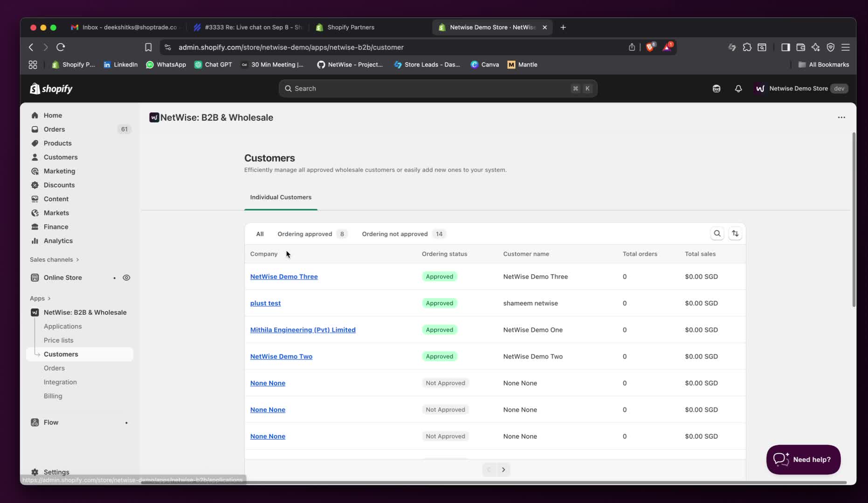Open the notifications bell
Image resolution: width=868 pixels, height=503 pixels.
coord(738,88)
